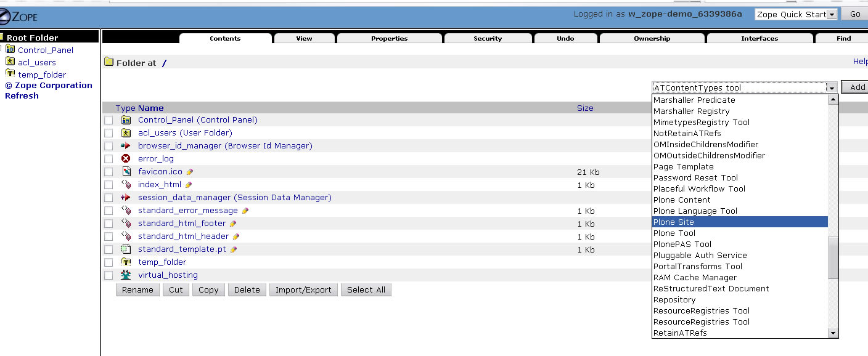Select ReStructuredText Document in add list
868x356 pixels.
pyautogui.click(x=740, y=288)
